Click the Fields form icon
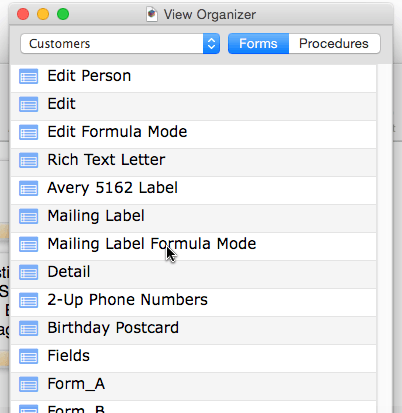Image resolution: width=402 pixels, height=413 pixels. 28,356
